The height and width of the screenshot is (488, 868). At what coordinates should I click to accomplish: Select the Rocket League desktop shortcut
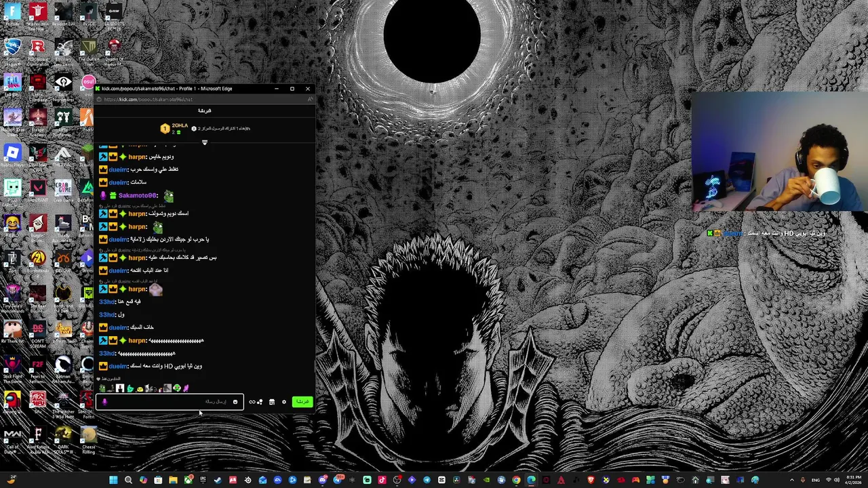coord(12,51)
